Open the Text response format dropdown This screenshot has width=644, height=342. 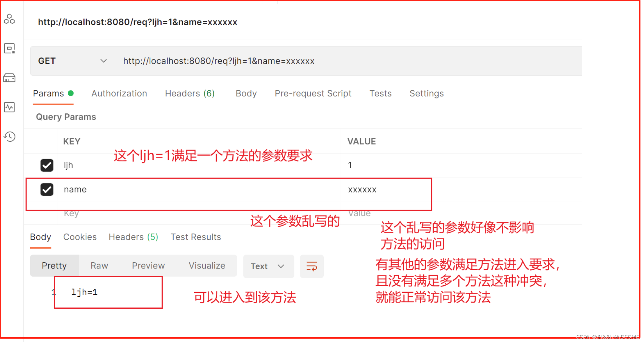pos(268,266)
